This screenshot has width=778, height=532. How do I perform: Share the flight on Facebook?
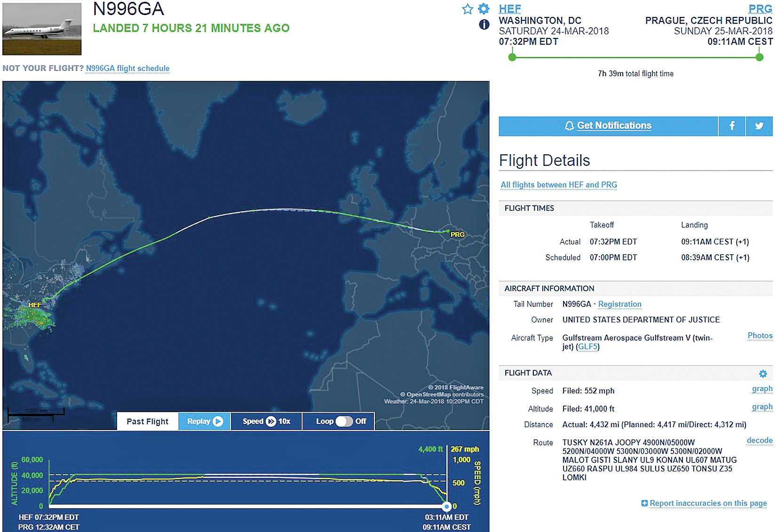732,126
